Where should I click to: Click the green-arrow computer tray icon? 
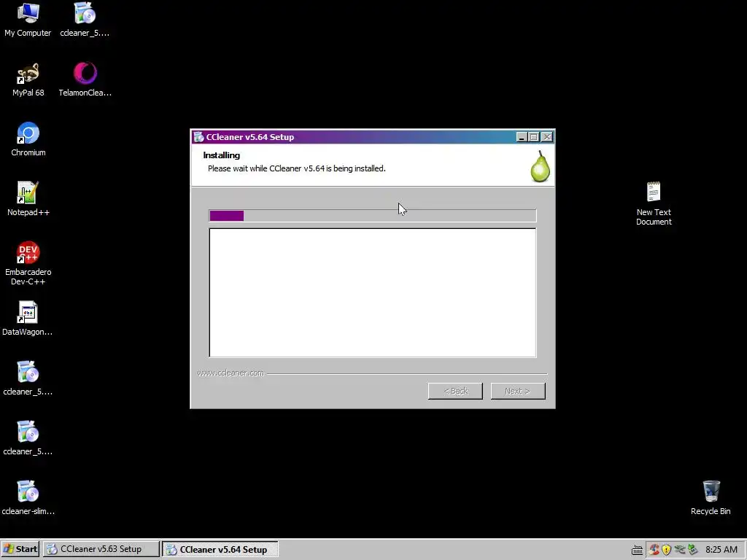(693, 550)
